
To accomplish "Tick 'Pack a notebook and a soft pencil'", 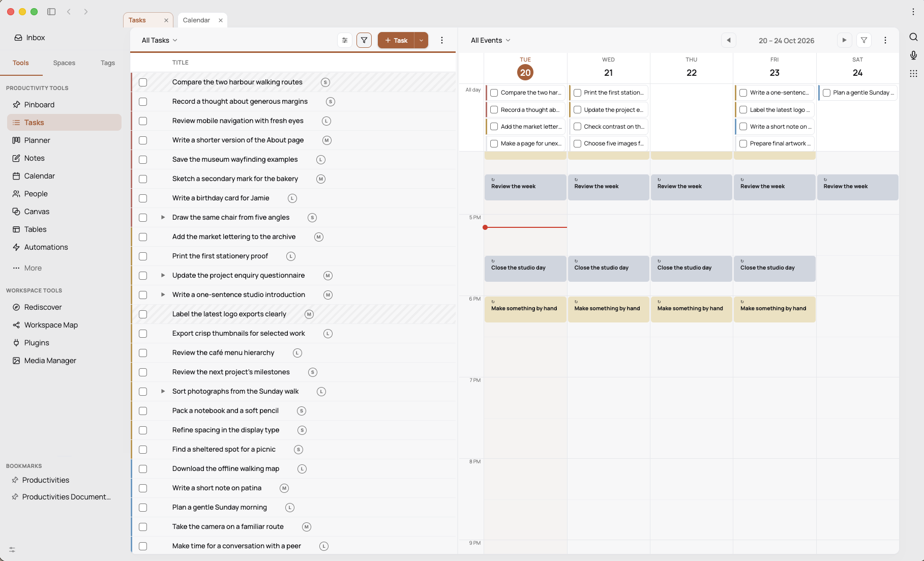I will [x=143, y=411].
